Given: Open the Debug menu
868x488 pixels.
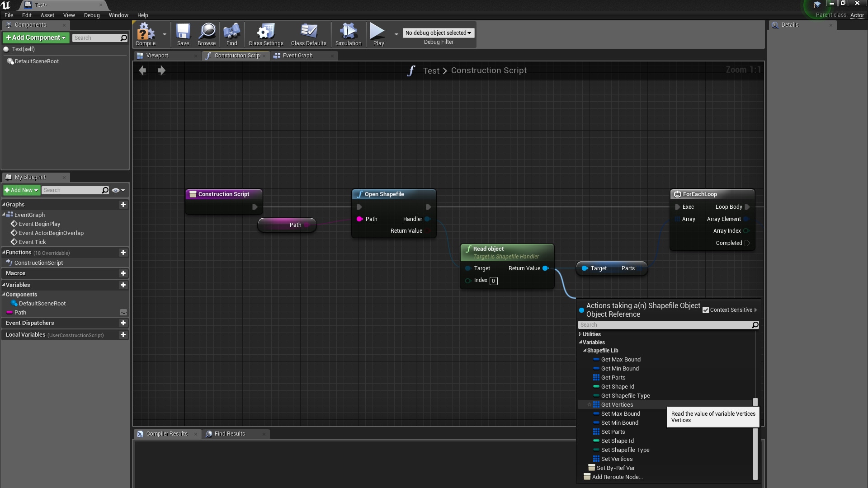Looking at the screenshot, I should pyautogui.click(x=92, y=15).
